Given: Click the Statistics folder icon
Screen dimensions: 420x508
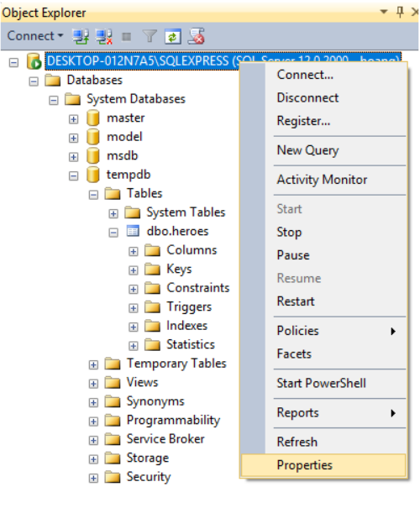Looking at the screenshot, I should coord(152,344).
